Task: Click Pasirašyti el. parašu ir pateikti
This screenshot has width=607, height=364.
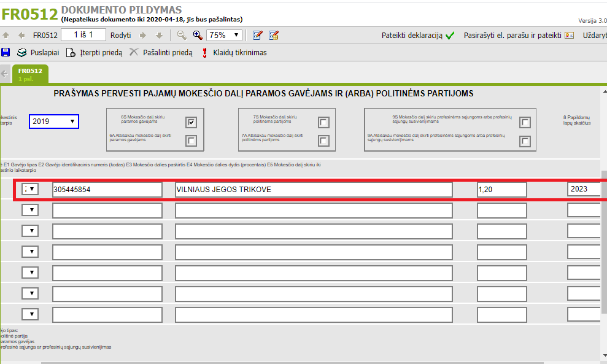Action: [512, 35]
